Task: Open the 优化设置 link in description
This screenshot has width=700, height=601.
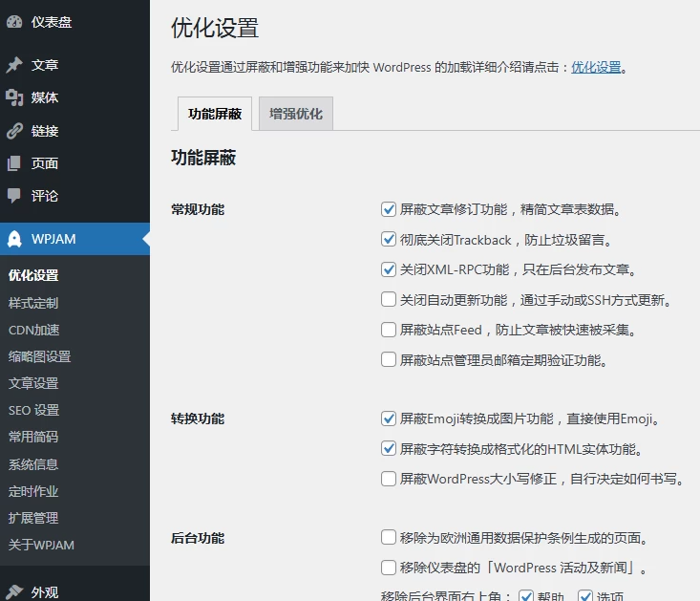Action: click(x=596, y=67)
